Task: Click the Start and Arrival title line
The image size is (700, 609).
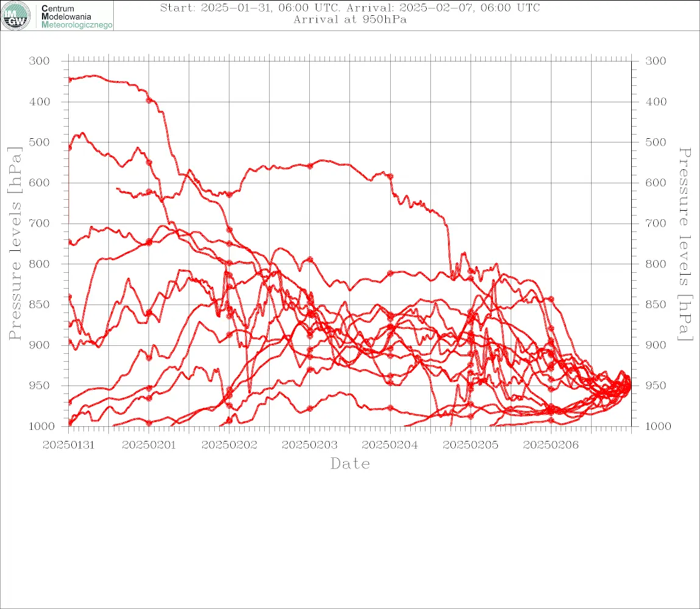Action: pyautogui.click(x=350, y=7)
